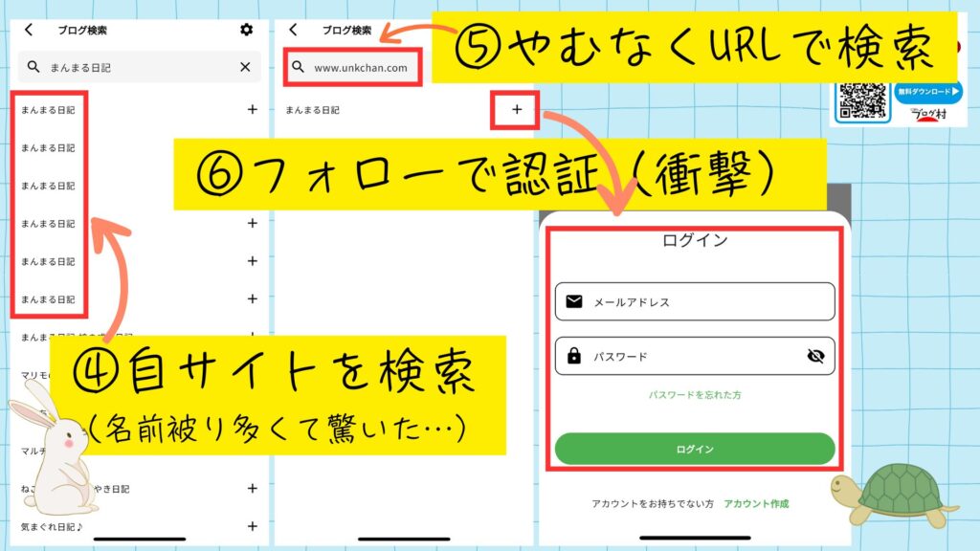Click the envelope icon in the メールアドレス field

point(574,301)
